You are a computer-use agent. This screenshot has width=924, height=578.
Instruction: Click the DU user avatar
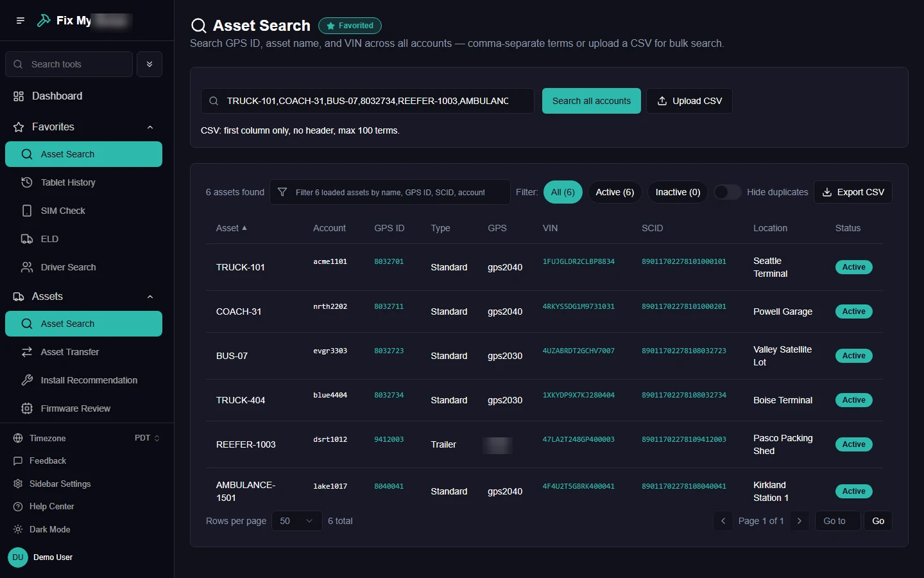coord(18,557)
